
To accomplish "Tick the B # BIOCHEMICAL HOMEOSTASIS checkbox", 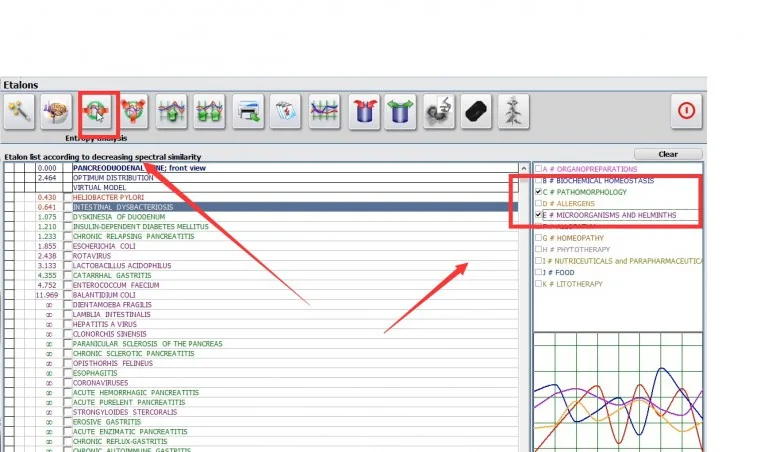I will [x=538, y=180].
